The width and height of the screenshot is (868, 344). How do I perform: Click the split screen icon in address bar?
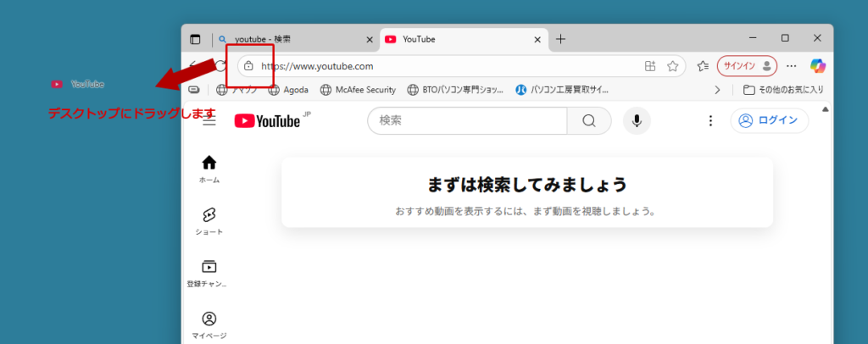tap(650, 66)
